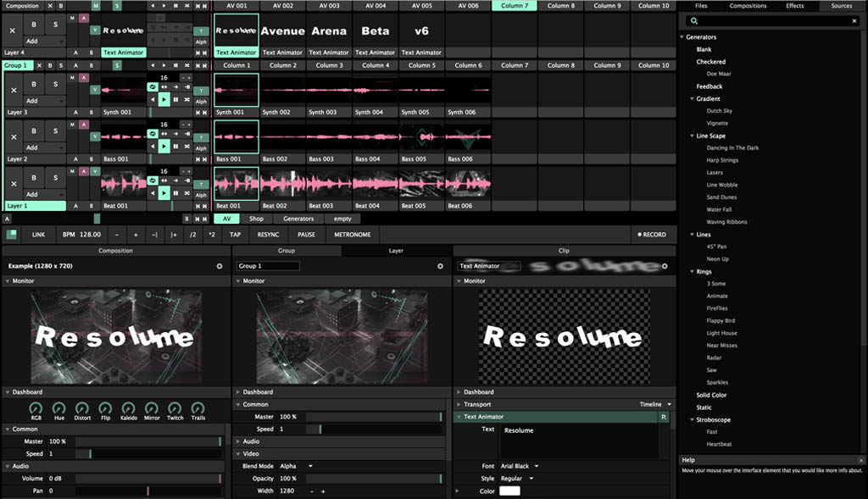Open Composition settings gear
Viewport: 868px width, 499px height.
220,266
